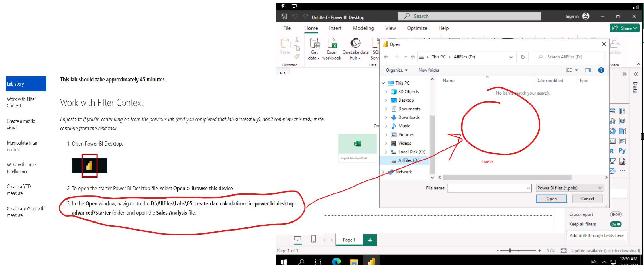Open File Explorer from taskbar
The image size is (644, 265).
pyautogui.click(x=354, y=262)
